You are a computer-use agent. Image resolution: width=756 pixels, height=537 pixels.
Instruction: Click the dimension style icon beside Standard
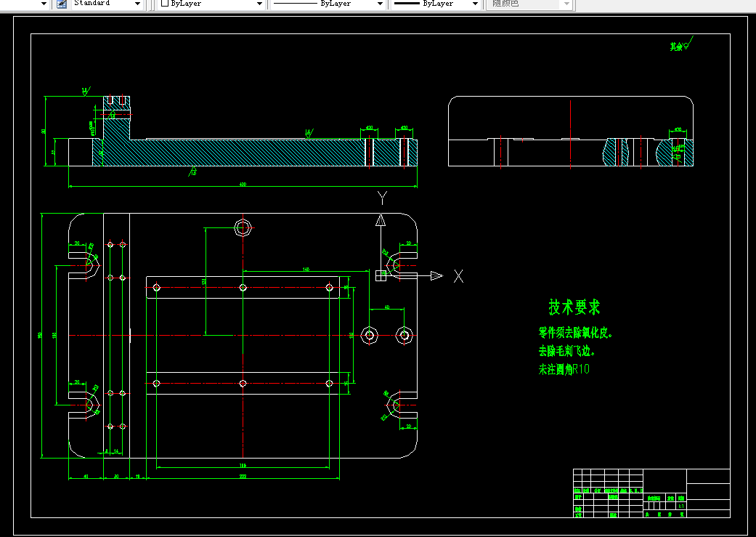click(61, 4)
